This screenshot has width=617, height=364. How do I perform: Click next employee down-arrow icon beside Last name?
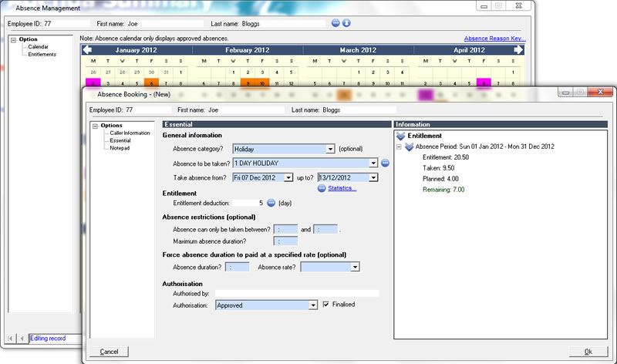346,23
